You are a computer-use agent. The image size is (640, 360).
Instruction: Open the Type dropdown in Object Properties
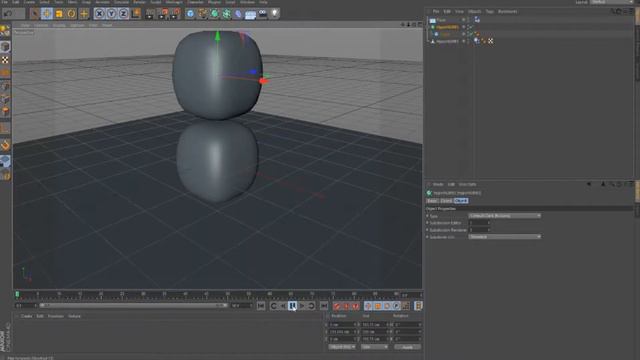tap(504, 216)
